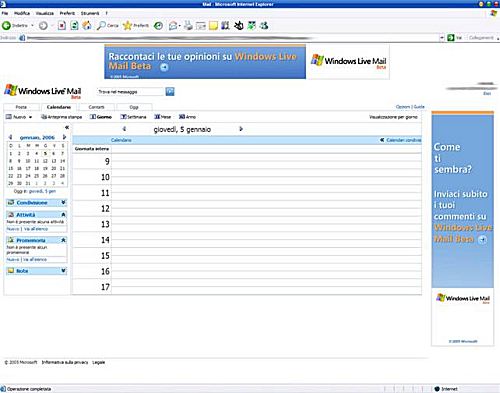This screenshot has width=500, height=393.
Task: Refresh the page with green arrows icon
Action: pyautogui.click(x=74, y=25)
